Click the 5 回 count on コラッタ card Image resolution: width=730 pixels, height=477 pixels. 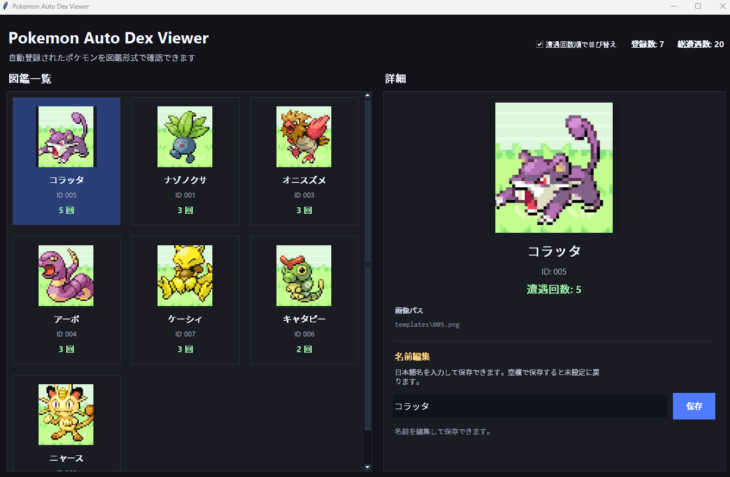pos(66,210)
